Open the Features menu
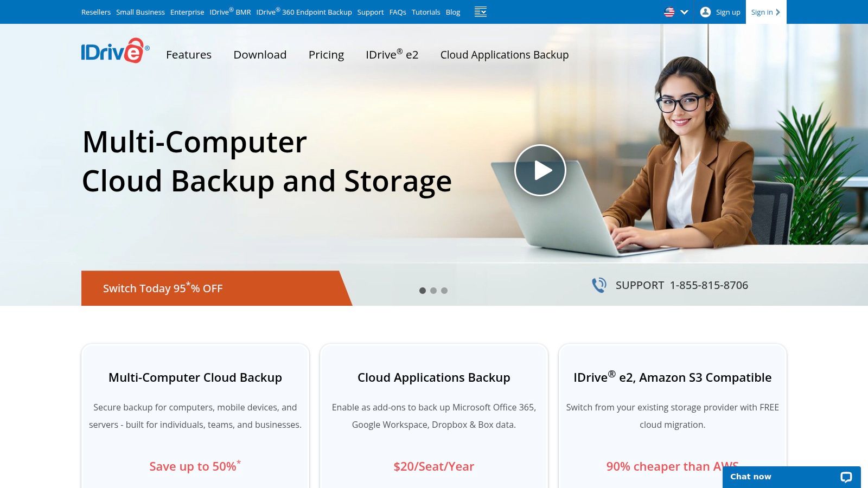868x488 pixels. coord(189,55)
